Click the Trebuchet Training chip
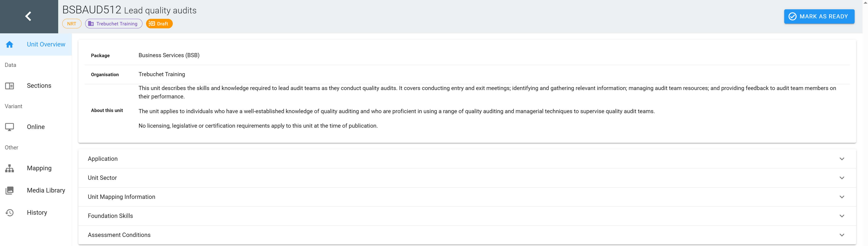The image size is (868, 246). pyautogui.click(x=113, y=24)
